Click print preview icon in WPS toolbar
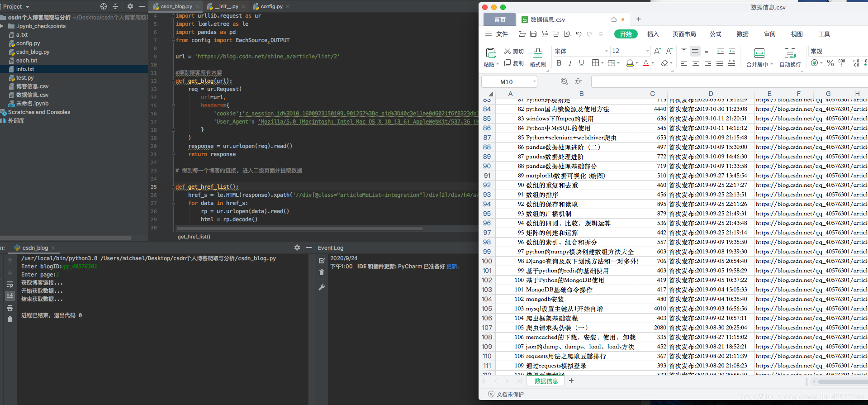The image size is (868, 405). (x=567, y=34)
